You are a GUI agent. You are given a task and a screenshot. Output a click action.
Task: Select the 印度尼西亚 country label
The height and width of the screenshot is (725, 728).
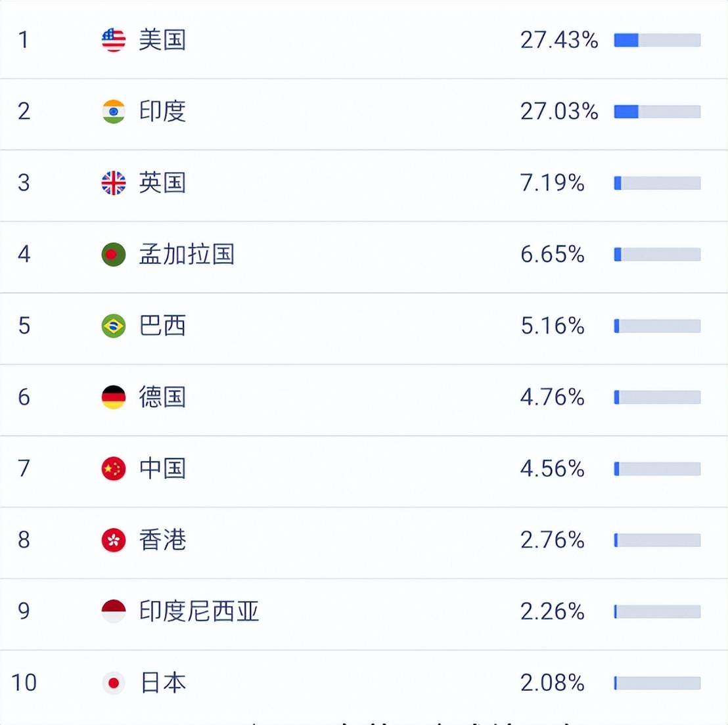pos(199,611)
